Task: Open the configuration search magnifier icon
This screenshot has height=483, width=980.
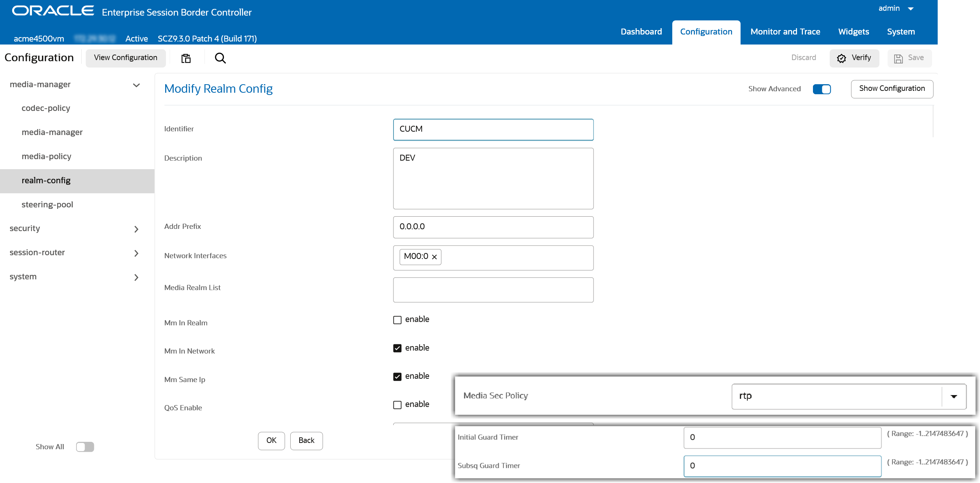Action: pos(220,58)
